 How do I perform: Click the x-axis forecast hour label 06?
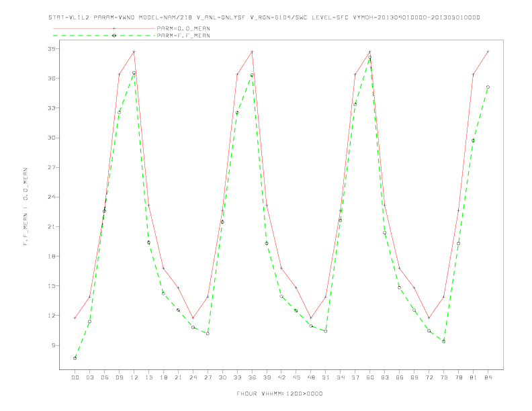[x=105, y=377]
